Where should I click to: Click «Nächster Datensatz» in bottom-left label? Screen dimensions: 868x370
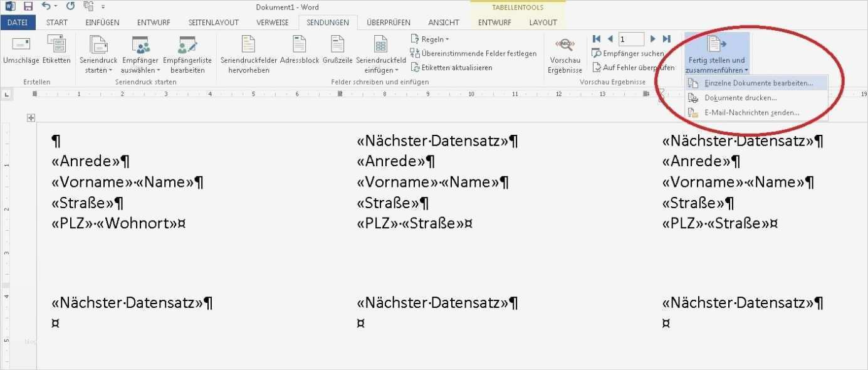127,304
